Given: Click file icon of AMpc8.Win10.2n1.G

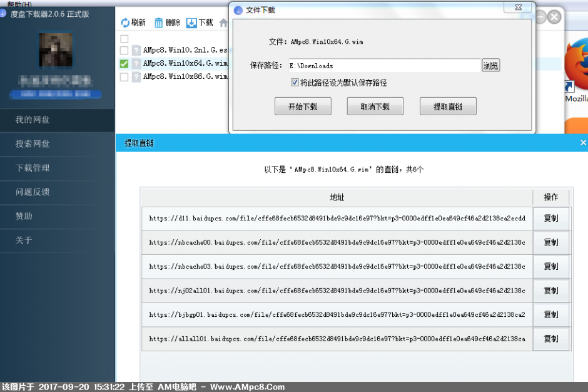Looking at the screenshot, I should point(136,50).
